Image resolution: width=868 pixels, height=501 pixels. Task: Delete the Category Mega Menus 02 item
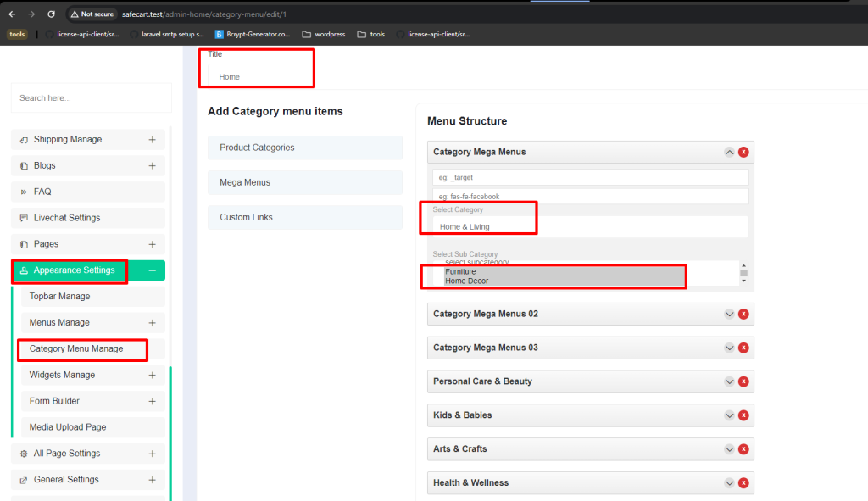click(x=743, y=314)
